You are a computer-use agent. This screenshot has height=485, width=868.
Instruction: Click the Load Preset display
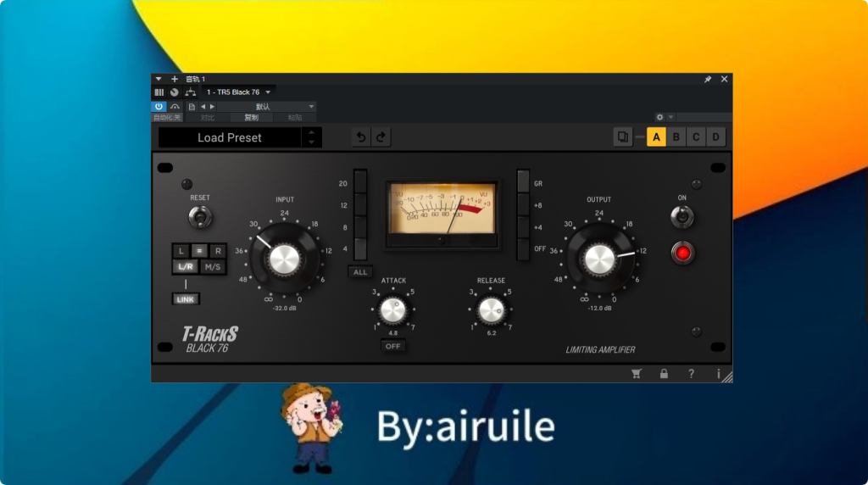[x=229, y=137]
